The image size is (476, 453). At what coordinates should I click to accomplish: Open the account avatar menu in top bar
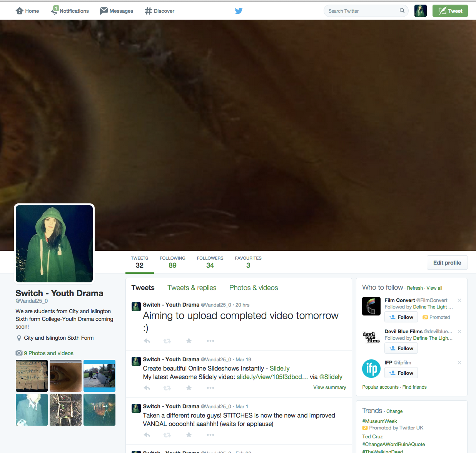click(x=421, y=11)
